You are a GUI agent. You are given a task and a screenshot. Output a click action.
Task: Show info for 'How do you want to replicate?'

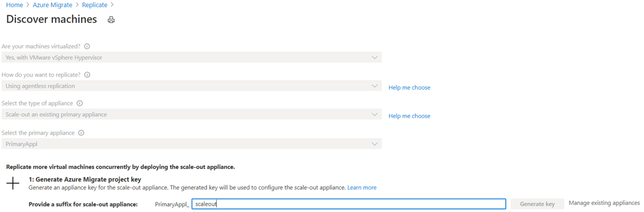tap(87, 75)
